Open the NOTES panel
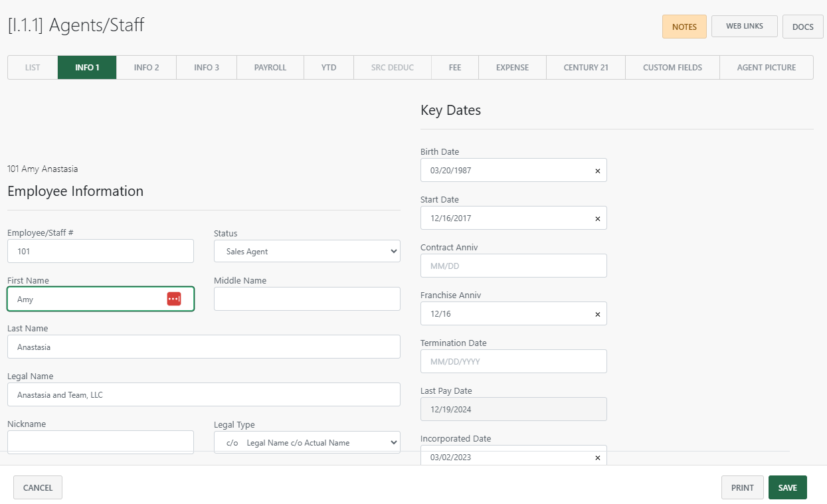This screenshot has width=827, height=504. (x=684, y=26)
